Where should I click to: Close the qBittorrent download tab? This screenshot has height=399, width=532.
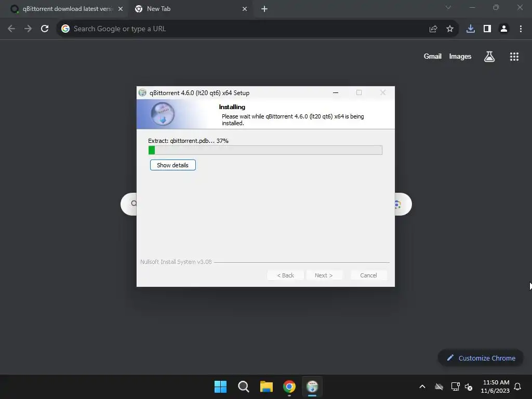pos(121,9)
